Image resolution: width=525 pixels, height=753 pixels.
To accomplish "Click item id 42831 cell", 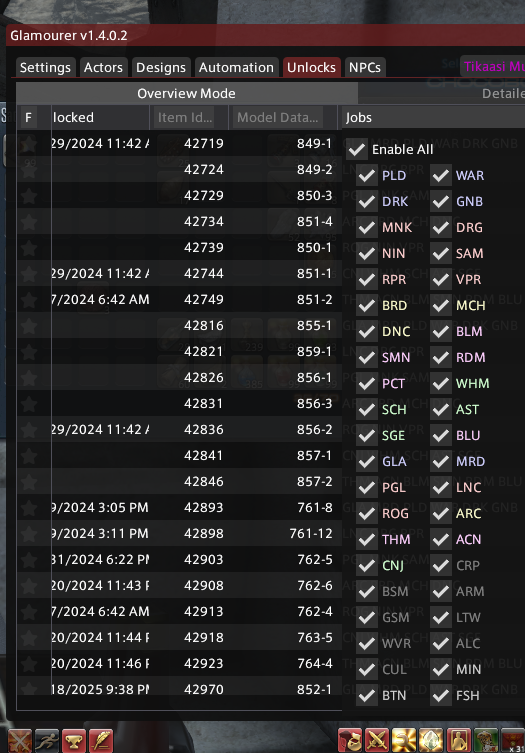I will click(x=204, y=403).
